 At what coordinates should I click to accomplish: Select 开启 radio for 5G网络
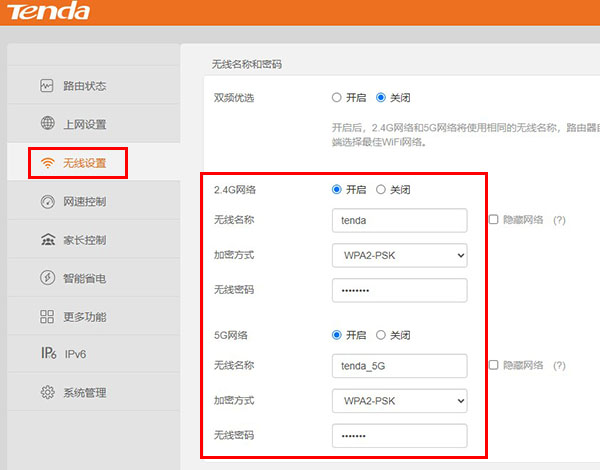tap(336, 335)
